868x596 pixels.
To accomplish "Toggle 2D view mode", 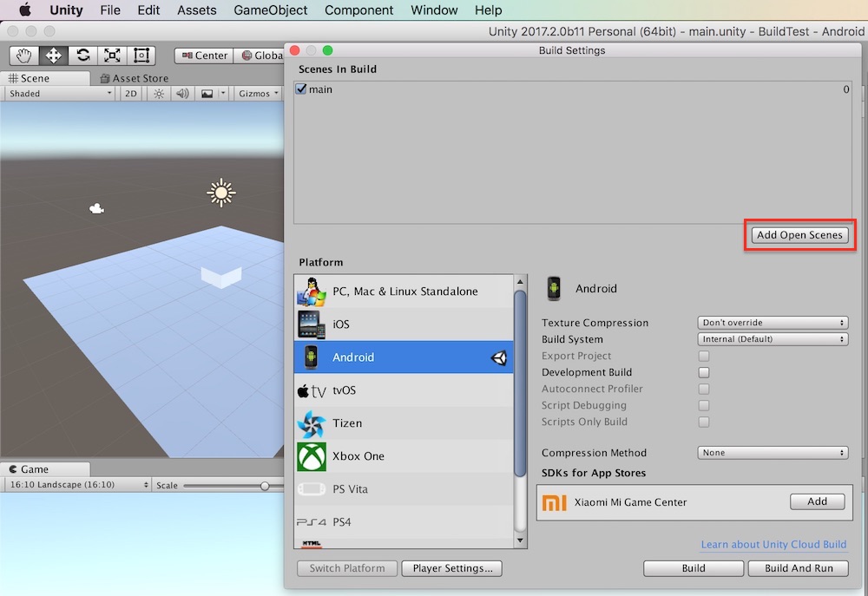I will (131, 94).
